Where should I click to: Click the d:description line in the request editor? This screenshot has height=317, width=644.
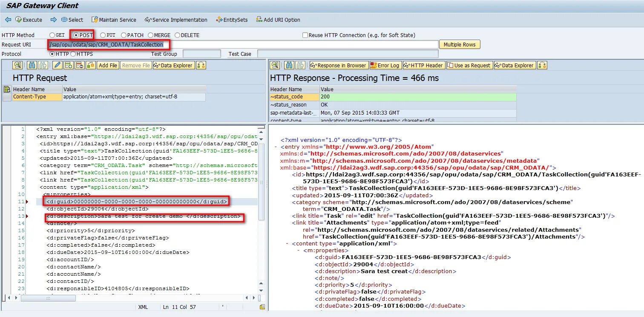pyautogui.click(x=144, y=216)
